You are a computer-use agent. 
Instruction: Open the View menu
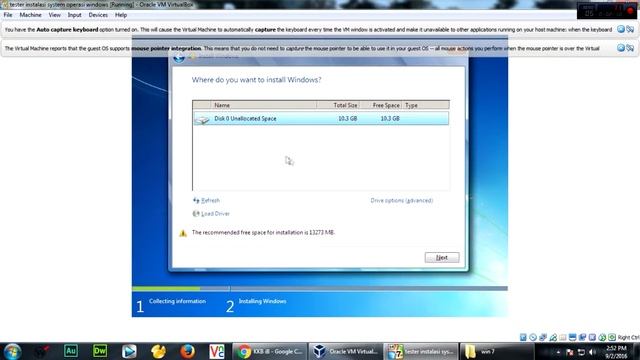click(55, 15)
